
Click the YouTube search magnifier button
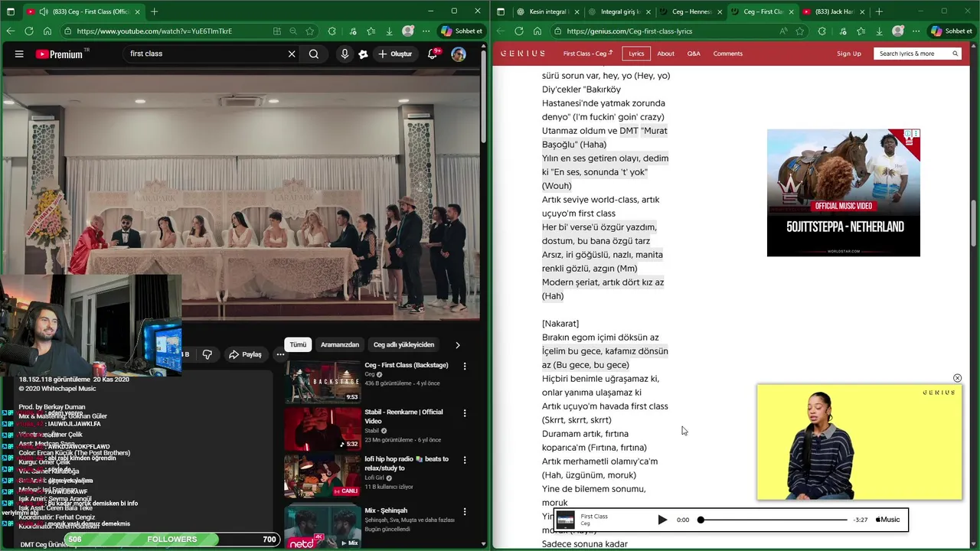click(x=314, y=54)
